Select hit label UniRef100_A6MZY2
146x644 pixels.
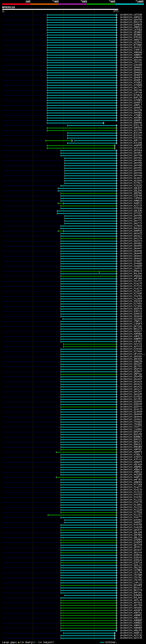click(131, 40)
